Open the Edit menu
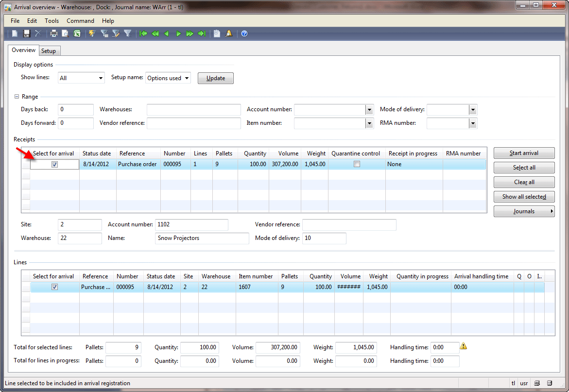The height and width of the screenshot is (392, 569). click(32, 21)
